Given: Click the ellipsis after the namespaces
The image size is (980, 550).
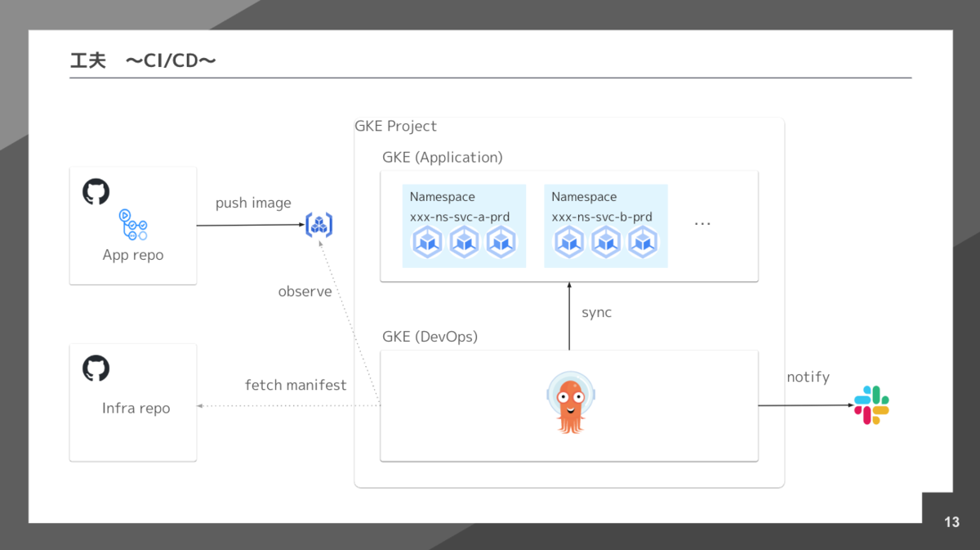Looking at the screenshot, I should (x=702, y=223).
